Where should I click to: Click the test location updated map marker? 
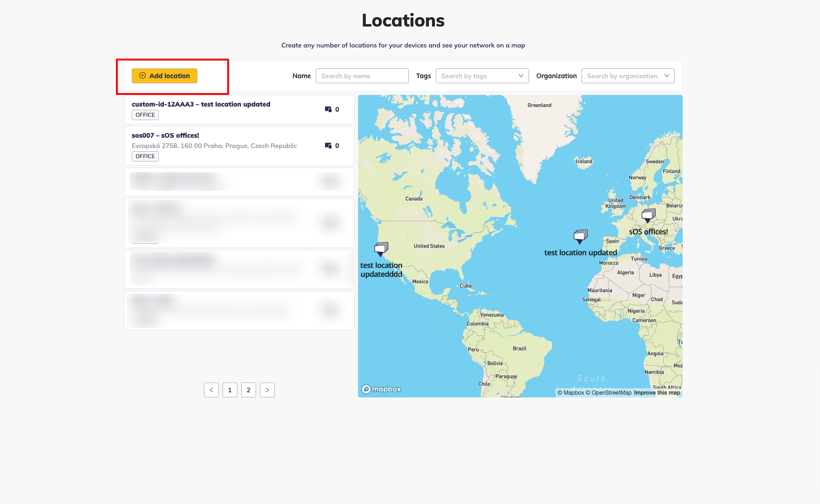click(x=580, y=236)
